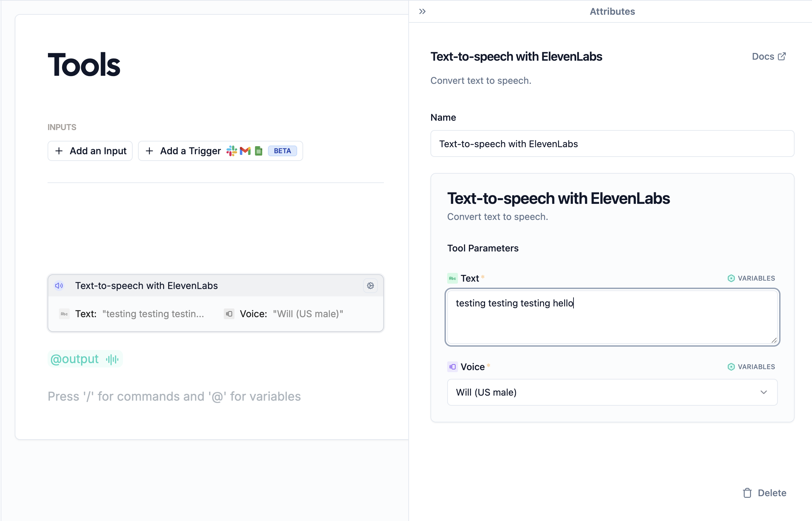The height and width of the screenshot is (521, 812).
Task: Select the @output variable chip
Action: pos(75,359)
